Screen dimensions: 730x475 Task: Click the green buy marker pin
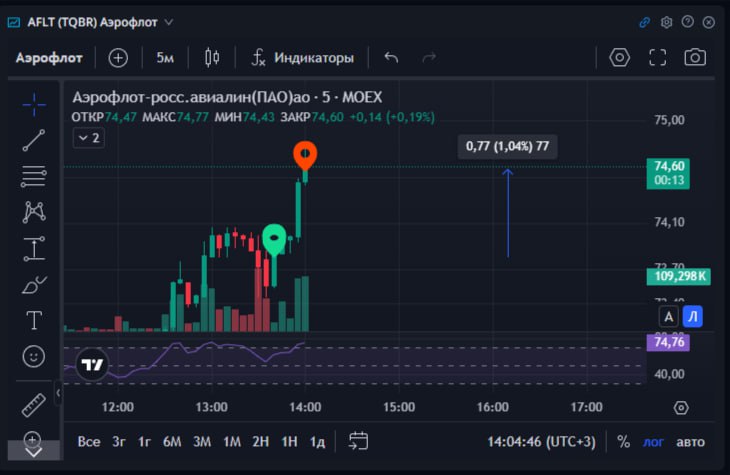click(x=274, y=239)
